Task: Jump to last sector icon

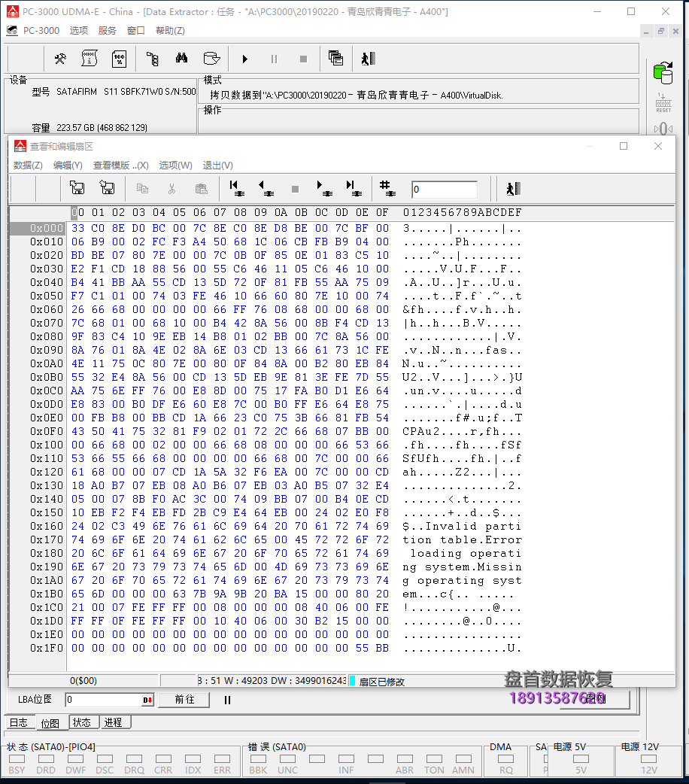Action: coord(354,188)
